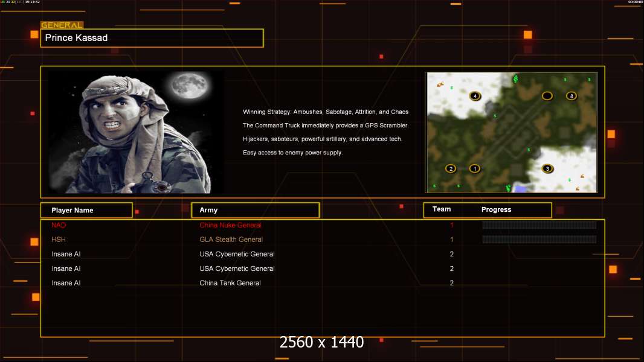Click start position marker 3 on minimap
This screenshot has width=644, height=362.
pyautogui.click(x=547, y=168)
